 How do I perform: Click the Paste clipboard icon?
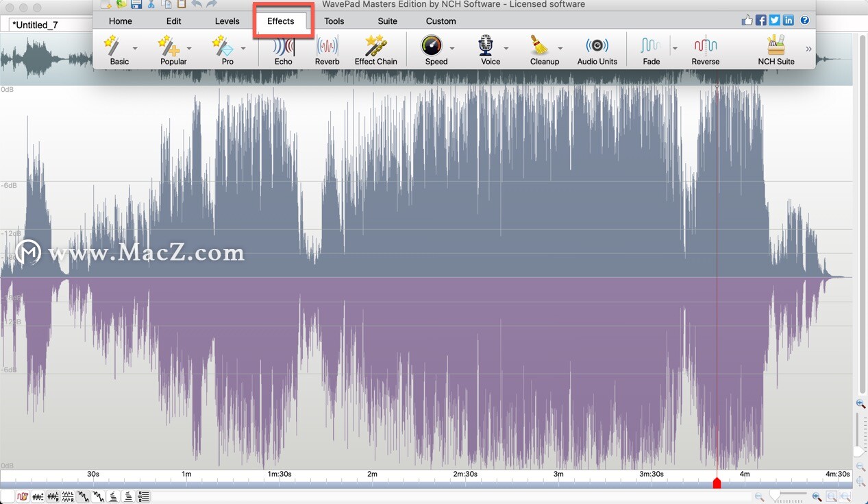[x=182, y=4]
